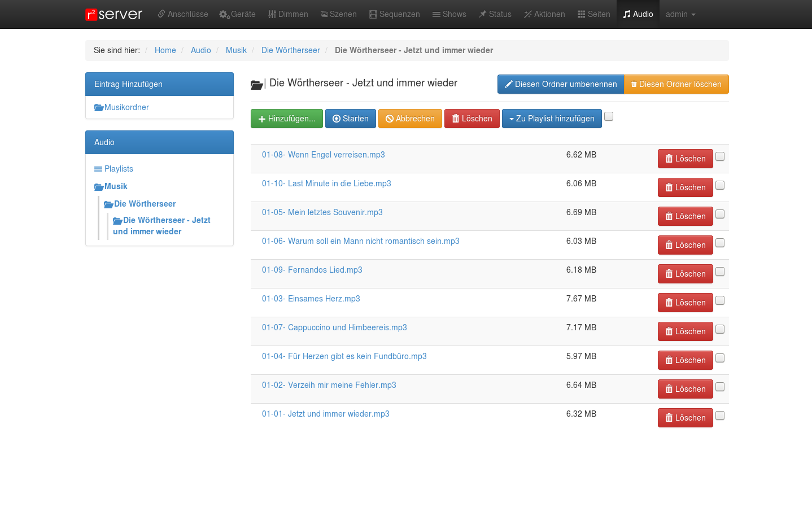Select the Die Wörtherseer tree folder

coord(145,204)
